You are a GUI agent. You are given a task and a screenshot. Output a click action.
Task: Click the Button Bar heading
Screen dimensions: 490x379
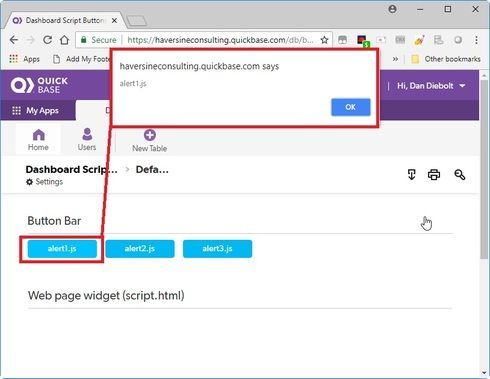pos(54,221)
